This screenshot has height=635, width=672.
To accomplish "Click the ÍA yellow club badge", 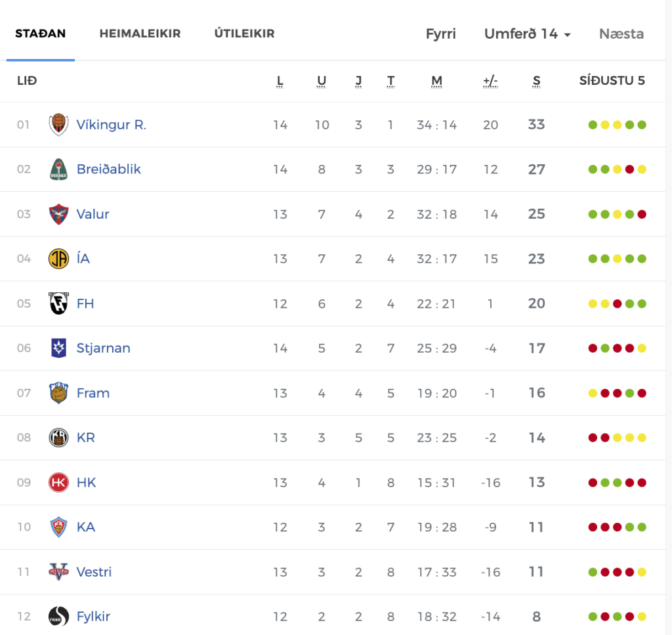I will (58, 259).
